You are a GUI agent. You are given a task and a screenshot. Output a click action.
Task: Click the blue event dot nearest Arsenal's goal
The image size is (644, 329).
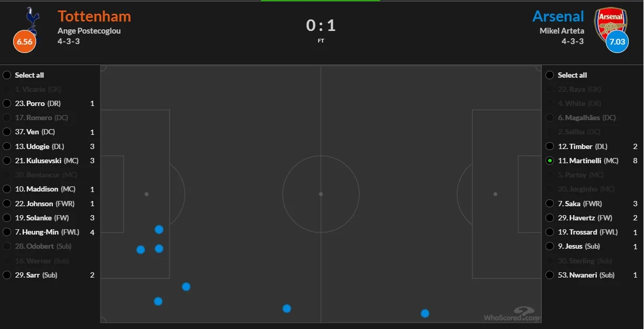[425, 313]
